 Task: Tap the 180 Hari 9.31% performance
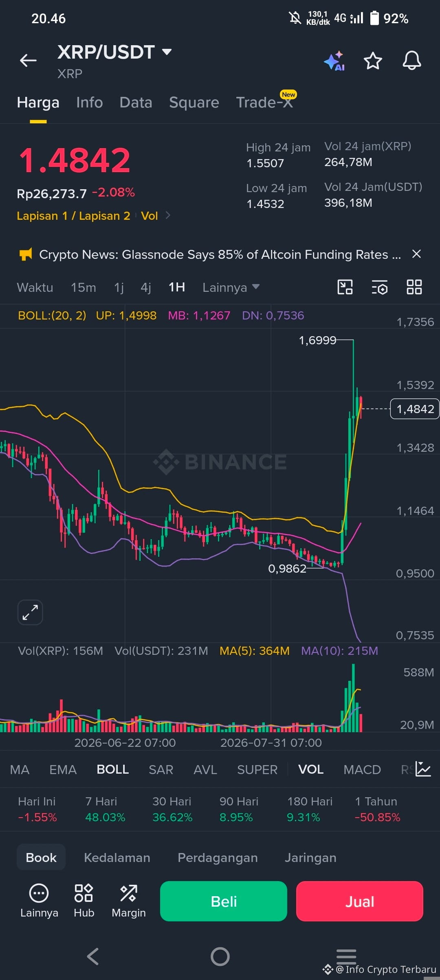(x=310, y=809)
